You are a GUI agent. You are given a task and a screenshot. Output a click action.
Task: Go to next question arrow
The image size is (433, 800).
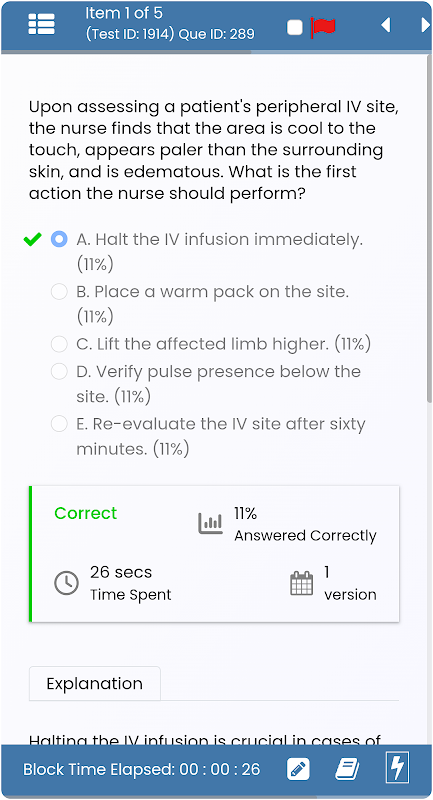425,24
